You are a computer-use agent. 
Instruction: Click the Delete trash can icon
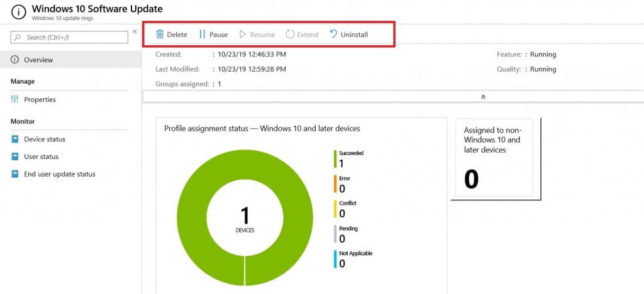click(x=160, y=35)
